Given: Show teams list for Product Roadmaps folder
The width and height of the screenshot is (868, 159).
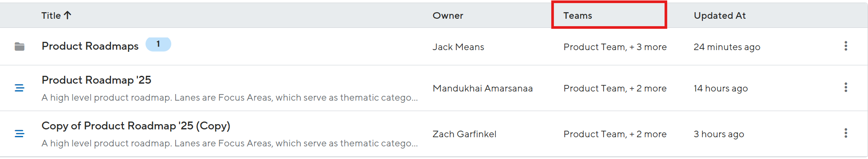Looking at the screenshot, I should (x=615, y=47).
